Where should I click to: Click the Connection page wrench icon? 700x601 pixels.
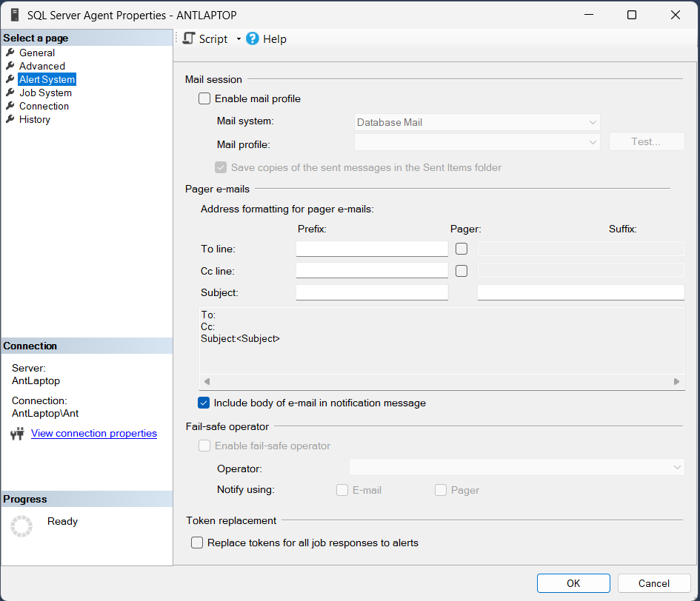10,106
